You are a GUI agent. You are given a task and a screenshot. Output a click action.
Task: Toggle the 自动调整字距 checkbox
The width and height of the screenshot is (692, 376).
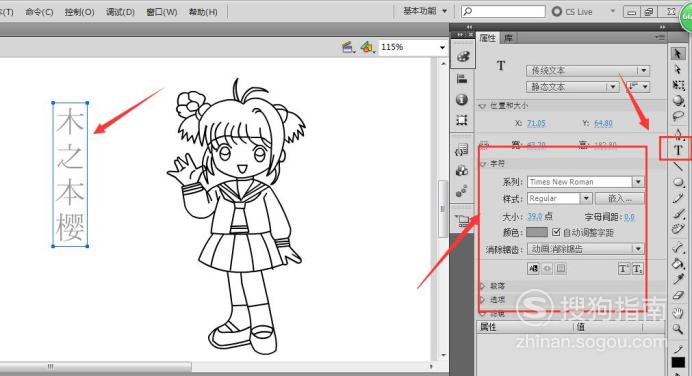(556, 232)
